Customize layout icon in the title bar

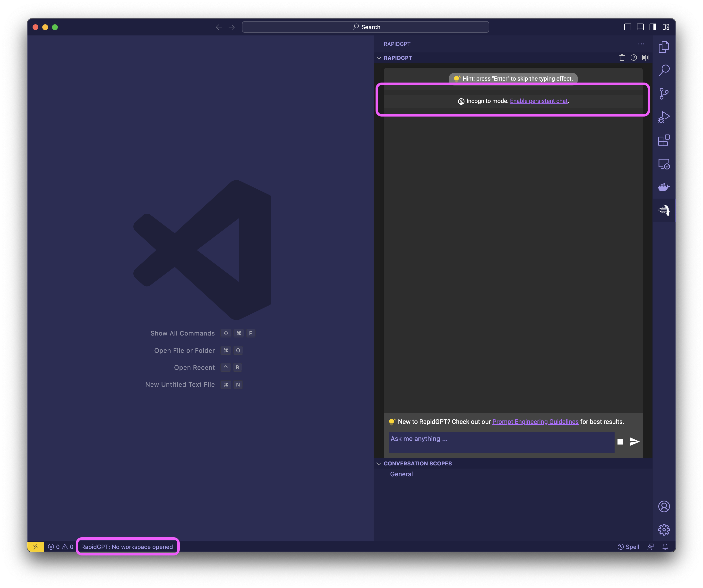666,27
